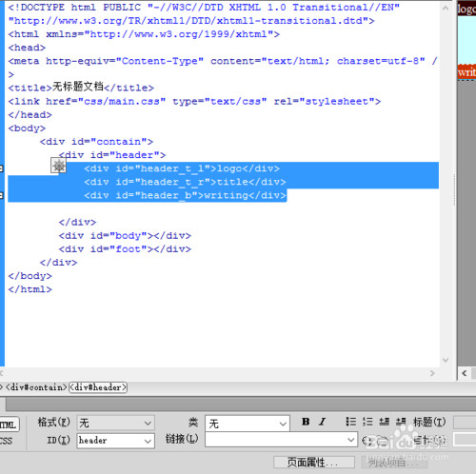Apply unordered bullet list
476x474 pixels.
click(x=350, y=422)
